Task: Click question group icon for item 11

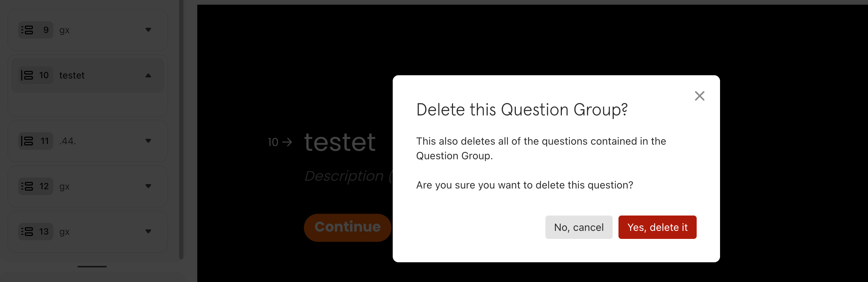Action: pyautogui.click(x=27, y=141)
